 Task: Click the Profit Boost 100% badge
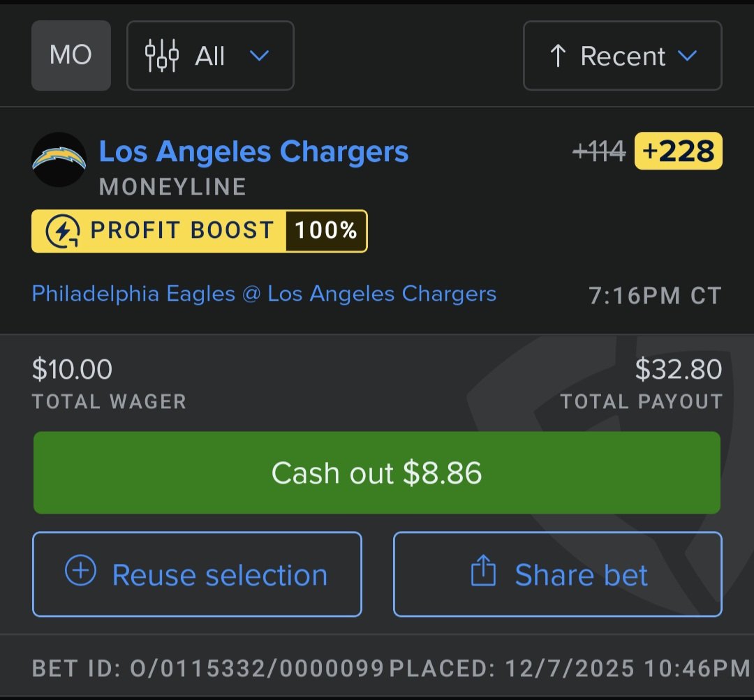click(x=200, y=231)
